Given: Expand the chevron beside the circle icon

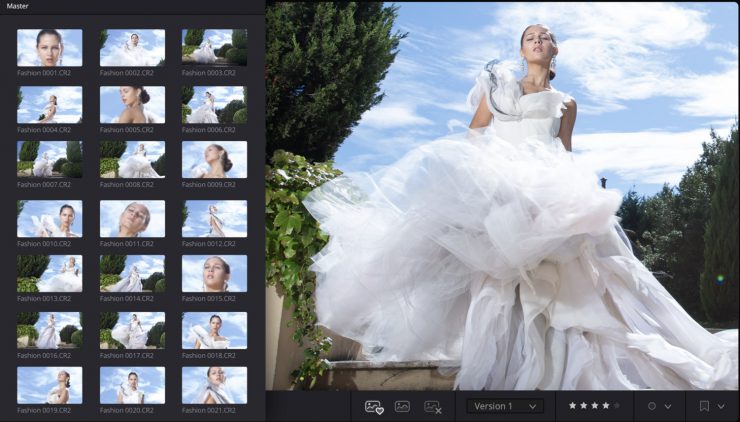Looking at the screenshot, I should [667, 406].
